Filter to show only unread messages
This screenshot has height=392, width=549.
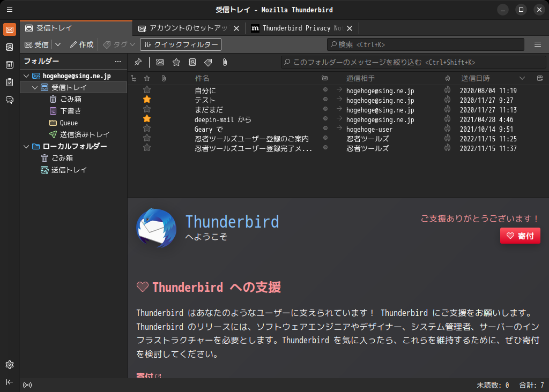point(160,62)
